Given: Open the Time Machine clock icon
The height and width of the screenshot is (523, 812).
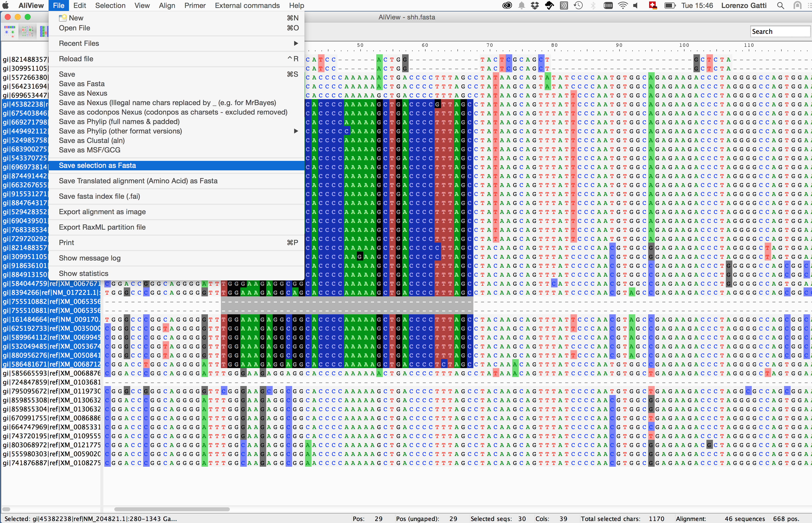Looking at the screenshot, I should tap(578, 5).
